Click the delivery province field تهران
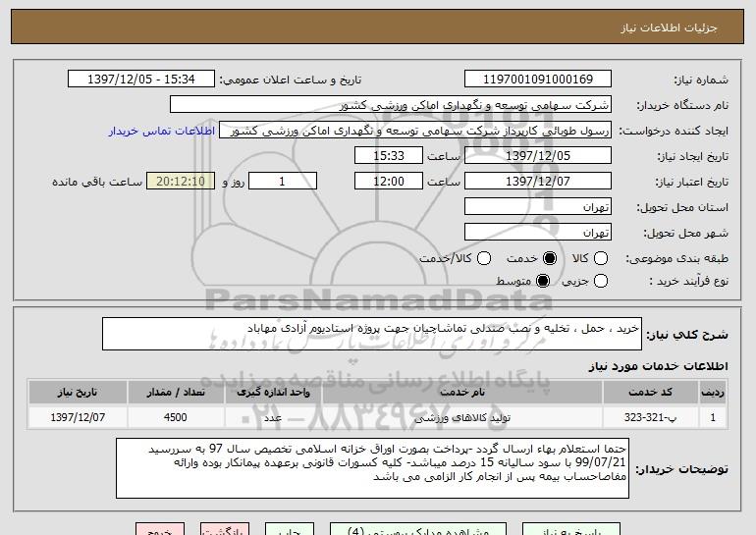 [x=538, y=207]
